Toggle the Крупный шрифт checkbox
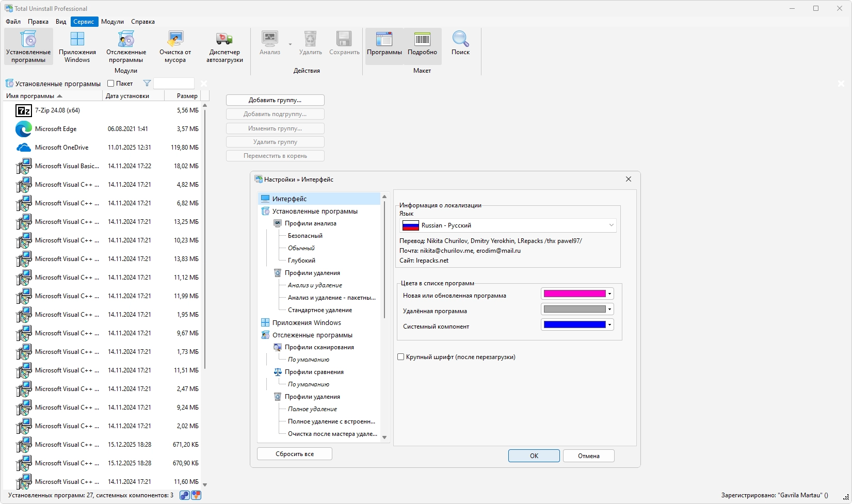This screenshot has height=504, width=852. pos(401,357)
